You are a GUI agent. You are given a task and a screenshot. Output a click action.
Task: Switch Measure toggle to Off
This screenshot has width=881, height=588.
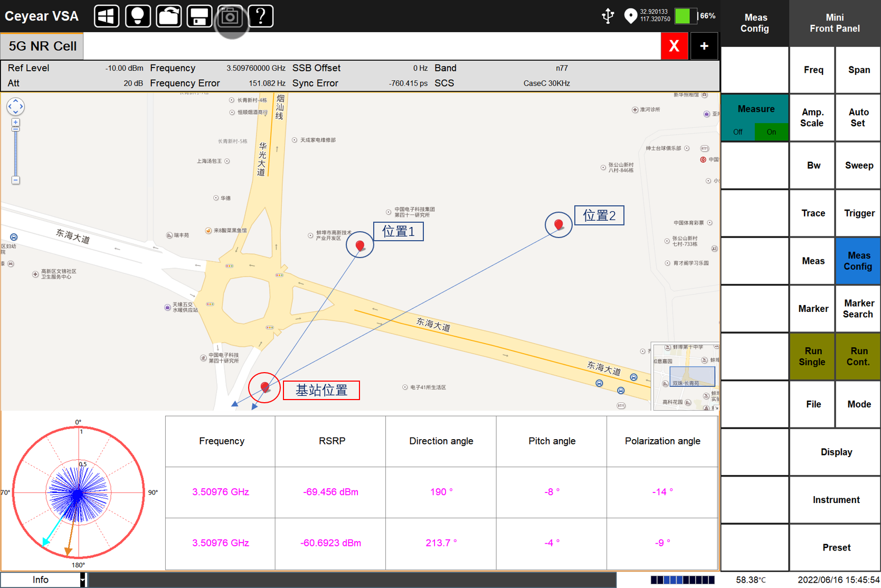738,132
